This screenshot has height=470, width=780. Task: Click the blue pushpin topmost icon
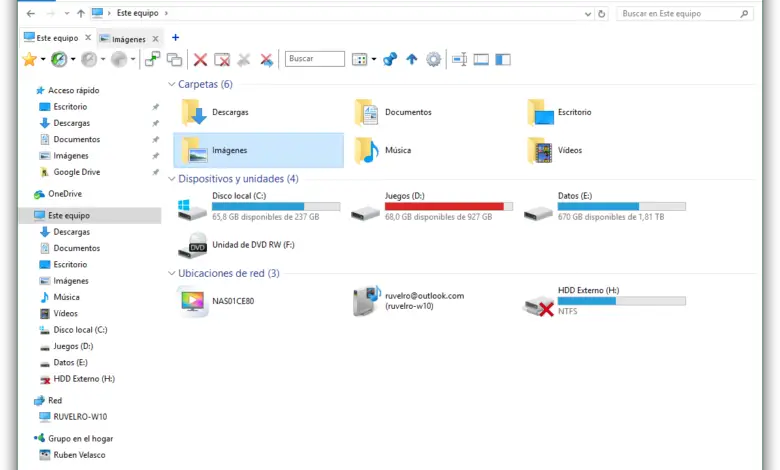[390, 60]
